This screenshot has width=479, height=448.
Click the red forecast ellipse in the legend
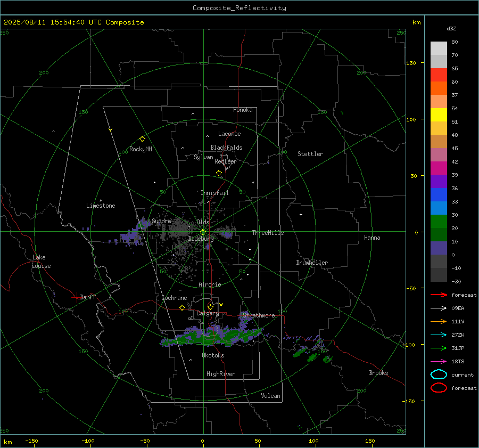[439, 388]
